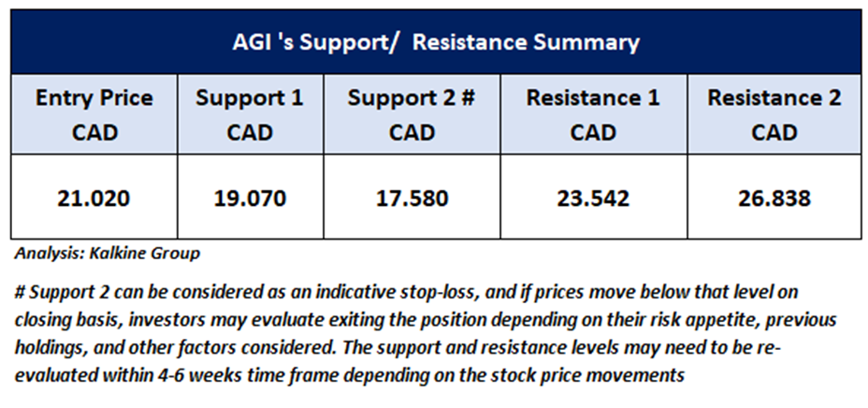Select the Resistance 1 value 23.542
Screen dimensions: 868x408
click(x=592, y=199)
